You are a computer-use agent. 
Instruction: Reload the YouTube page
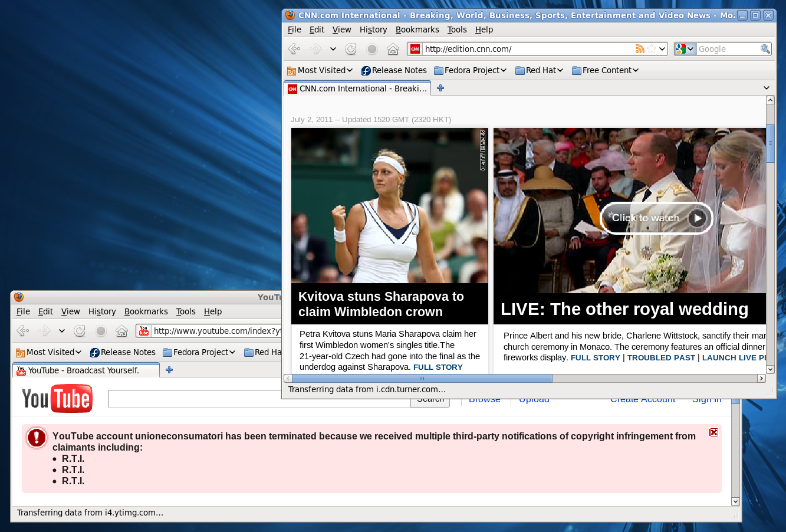80,331
